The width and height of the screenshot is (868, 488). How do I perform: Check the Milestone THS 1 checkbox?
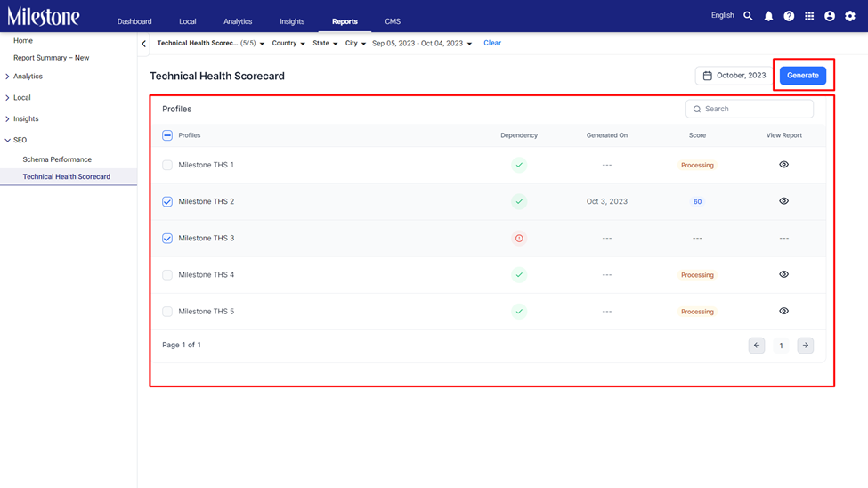[x=167, y=165]
